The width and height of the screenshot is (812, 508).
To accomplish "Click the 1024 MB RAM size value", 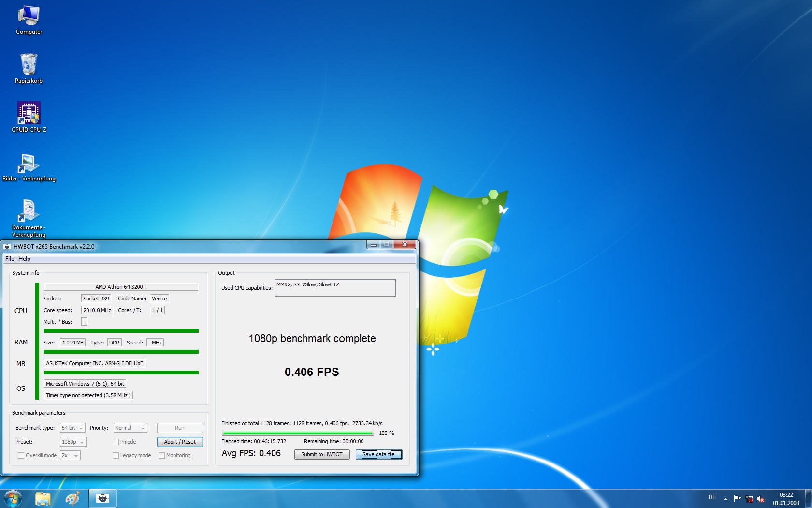I will coord(72,343).
